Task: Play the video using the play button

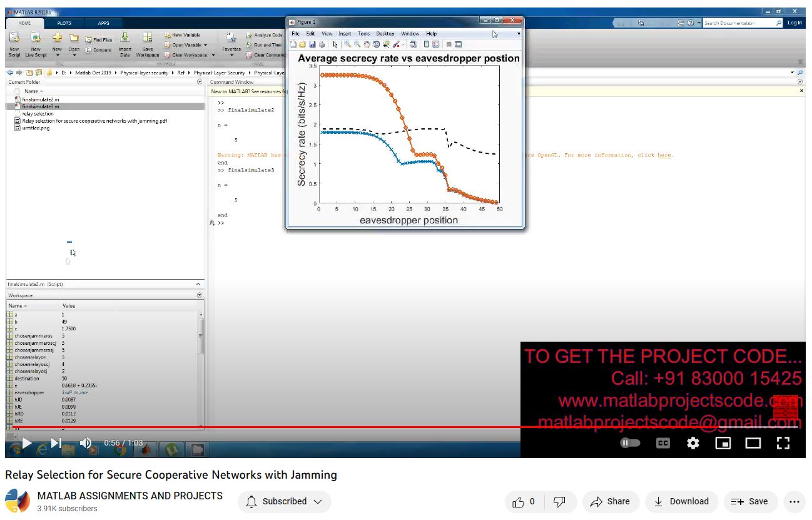Action: click(x=26, y=443)
